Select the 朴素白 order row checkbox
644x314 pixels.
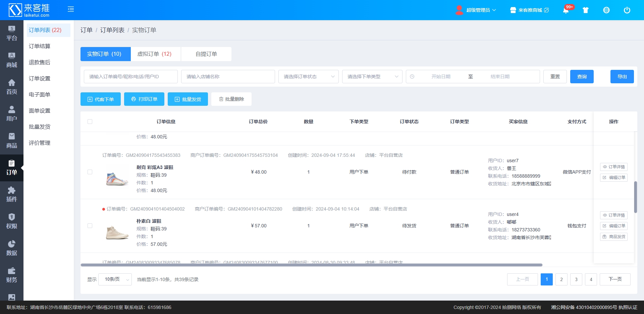click(90, 226)
